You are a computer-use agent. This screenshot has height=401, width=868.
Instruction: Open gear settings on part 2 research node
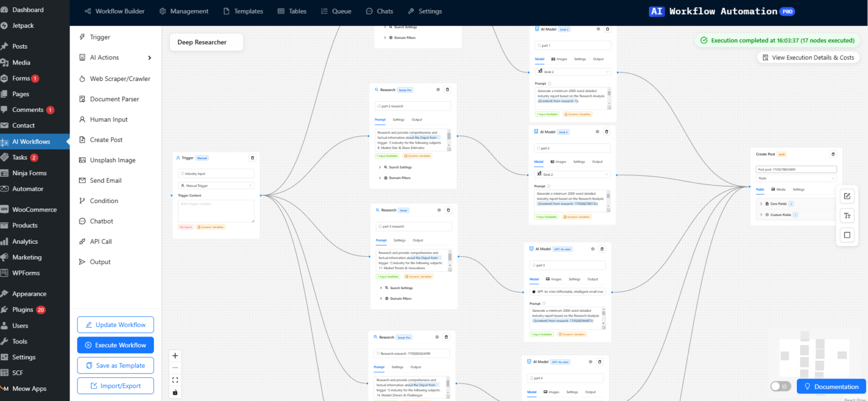click(437, 89)
